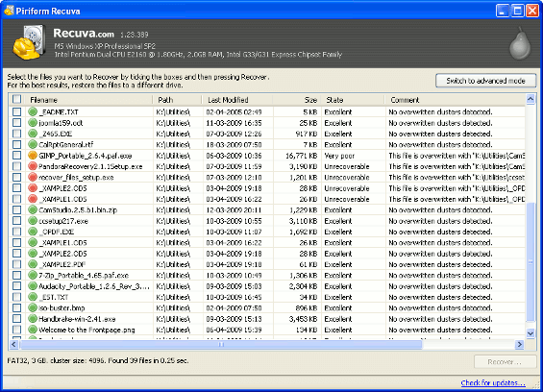Sort by the Size column header

297,100
